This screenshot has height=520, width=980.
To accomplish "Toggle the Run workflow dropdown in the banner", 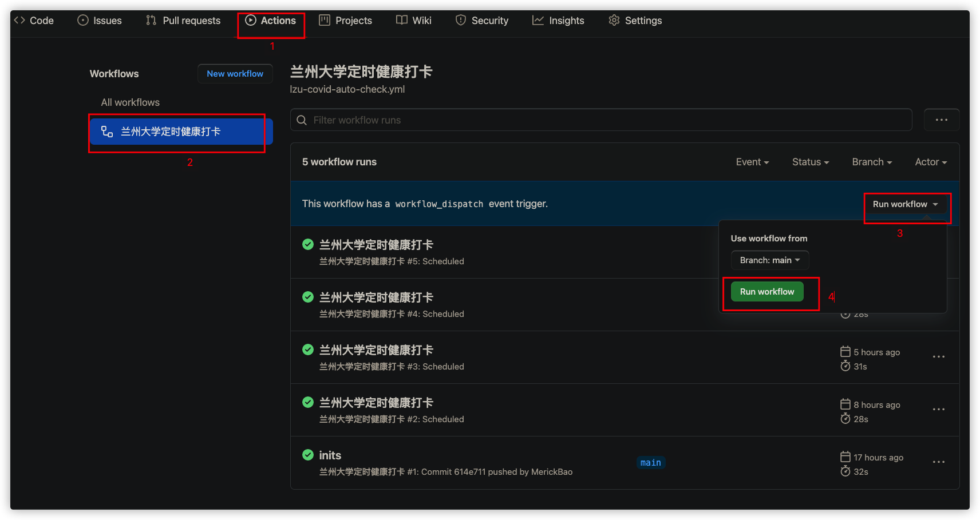I will click(906, 204).
